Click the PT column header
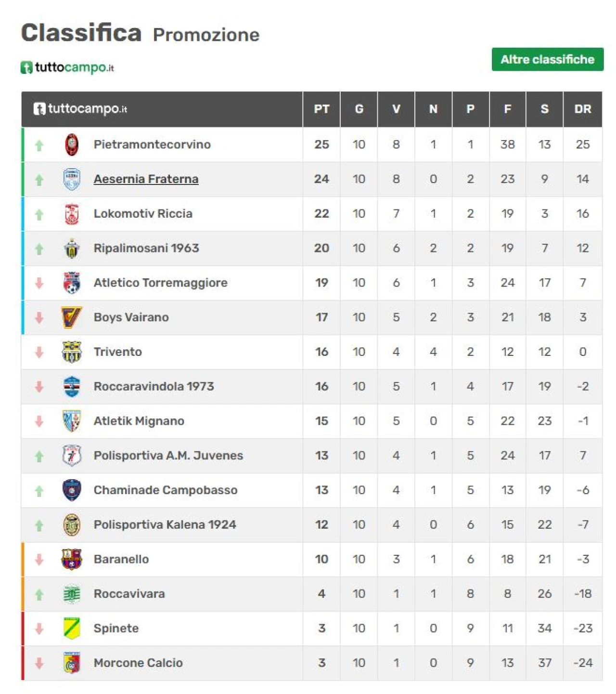Image resolution: width=616 pixels, height=694 pixels. [x=321, y=109]
